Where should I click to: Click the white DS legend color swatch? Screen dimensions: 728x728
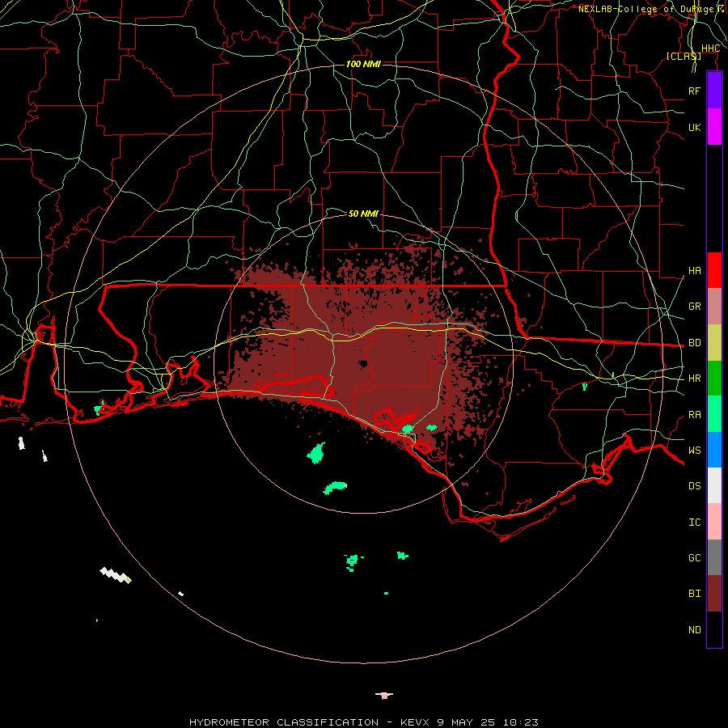pyautogui.click(x=714, y=485)
